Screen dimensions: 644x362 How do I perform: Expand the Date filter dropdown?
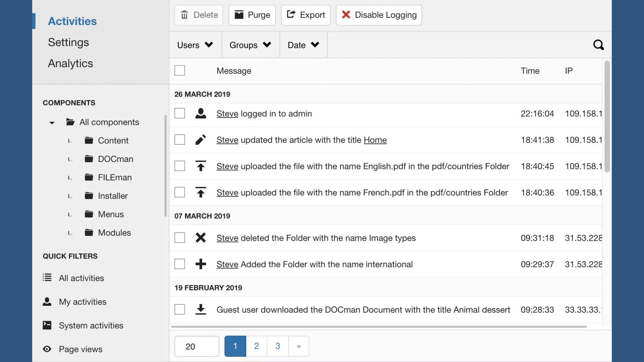pos(303,44)
